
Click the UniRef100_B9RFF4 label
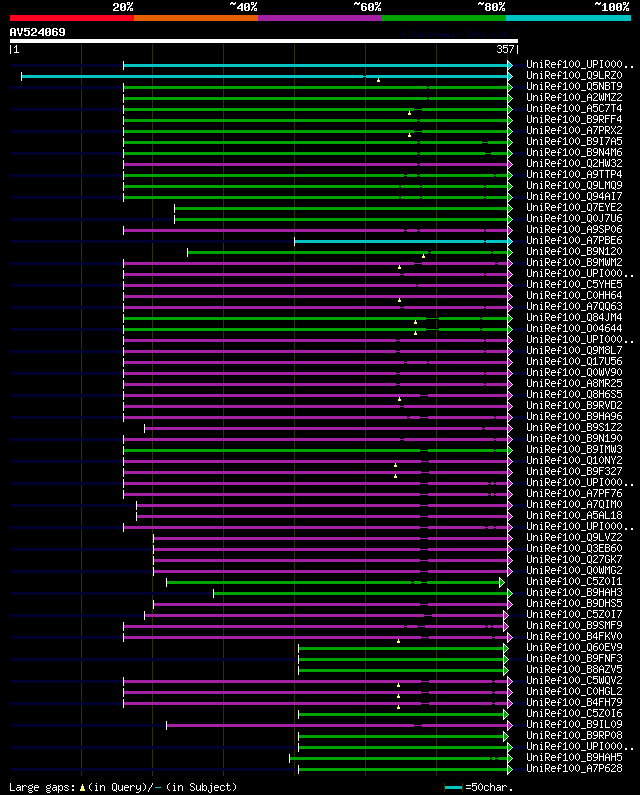(x=574, y=120)
